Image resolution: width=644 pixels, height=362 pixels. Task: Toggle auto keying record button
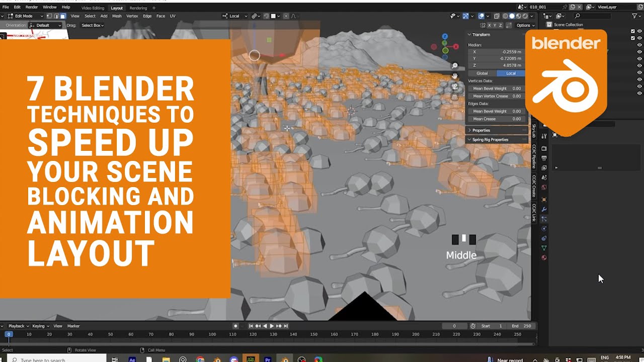click(x=235, y=326)
